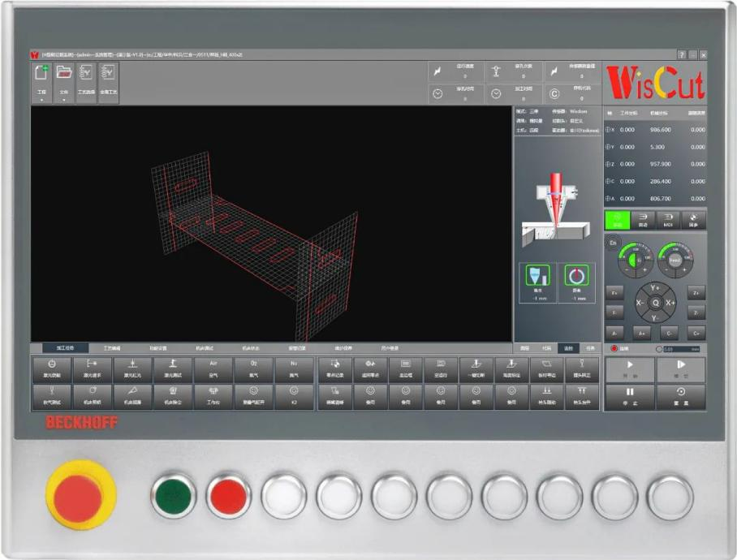Select the Air gas button
Screen dimensions: 737x560
[x=213, y=370]
